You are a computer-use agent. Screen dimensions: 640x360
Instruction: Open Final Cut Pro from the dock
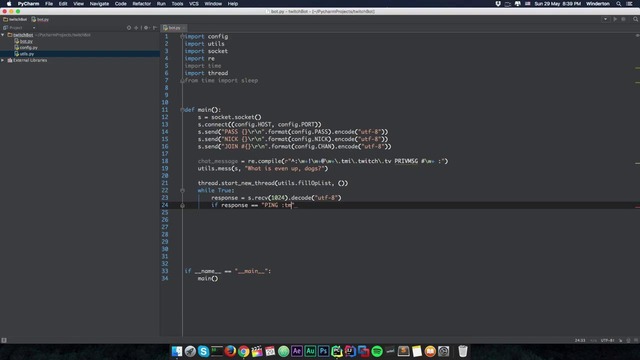257,351
